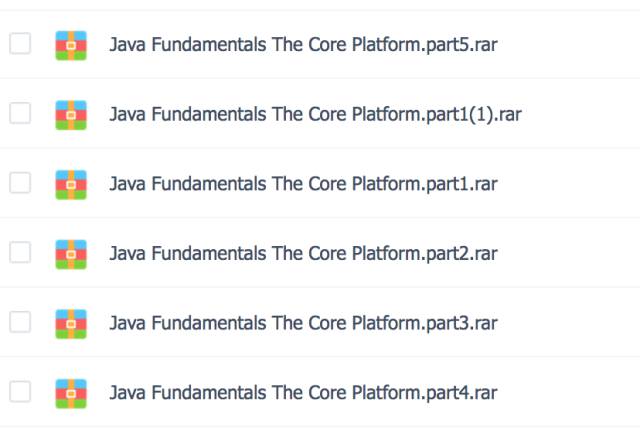Click the part3.rar archive icon

(x=71, y=324)
